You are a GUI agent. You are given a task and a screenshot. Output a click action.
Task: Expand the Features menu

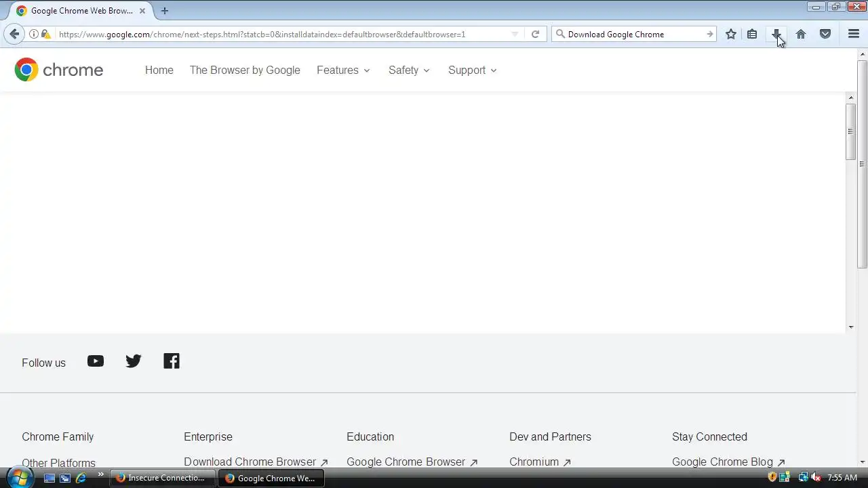pos(344,70)
